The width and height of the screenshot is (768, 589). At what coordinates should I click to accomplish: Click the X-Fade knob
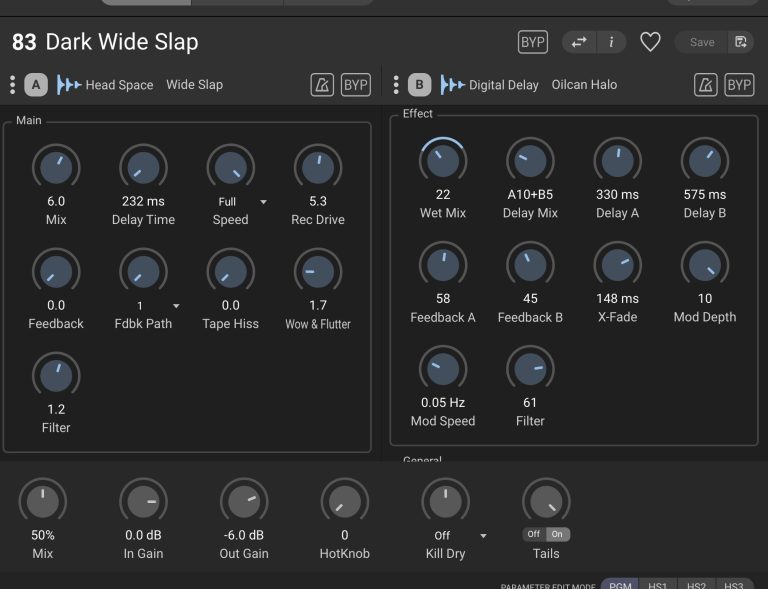(618, 265)
